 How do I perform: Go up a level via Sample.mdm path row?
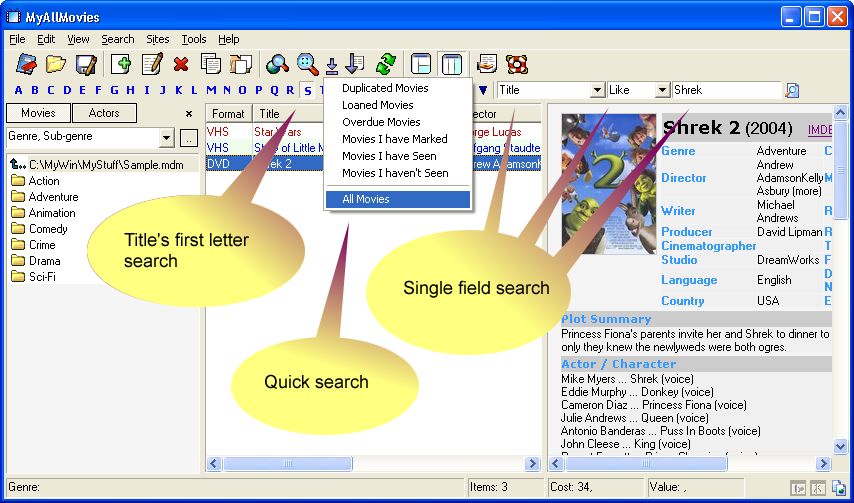pos(103,164)
